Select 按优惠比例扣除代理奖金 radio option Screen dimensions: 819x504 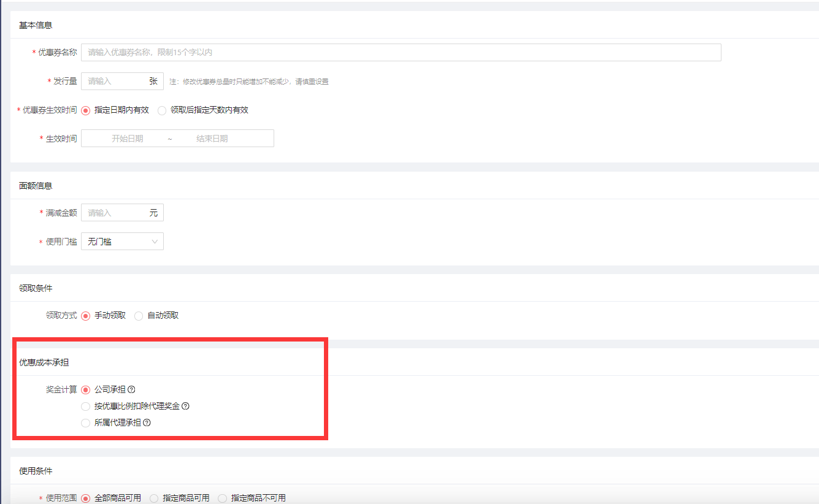click(86, 406)
